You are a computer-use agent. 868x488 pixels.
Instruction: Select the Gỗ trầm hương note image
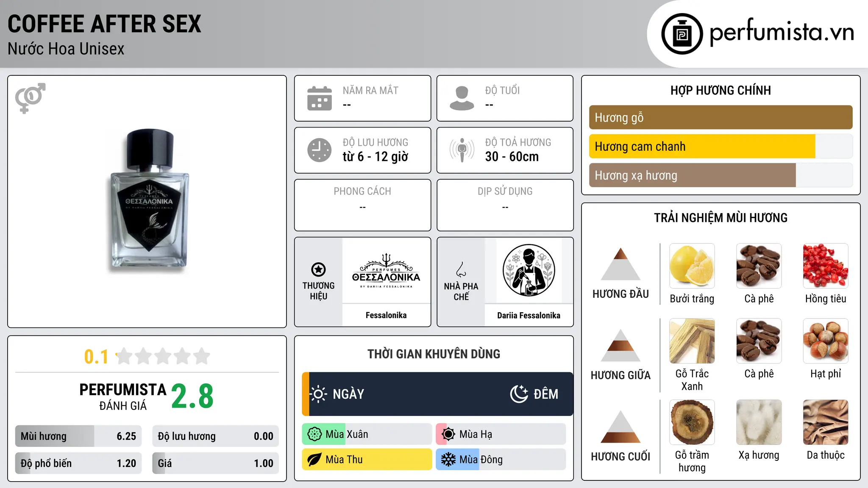pyautogui.click(x=692, y=422)
